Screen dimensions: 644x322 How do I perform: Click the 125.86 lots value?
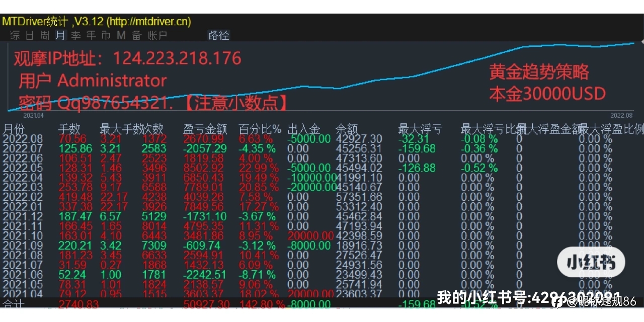pyautogui.click(x=76, y=148)
